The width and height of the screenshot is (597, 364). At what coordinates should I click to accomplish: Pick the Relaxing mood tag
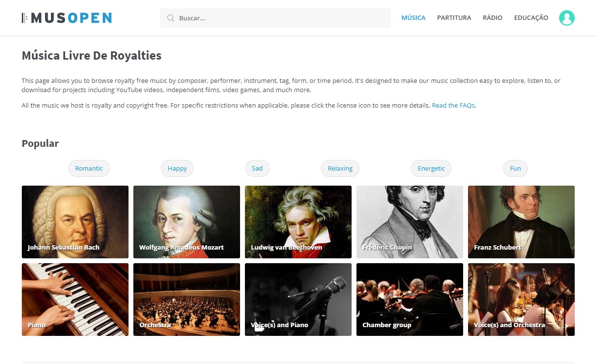[x=340, y=169]
